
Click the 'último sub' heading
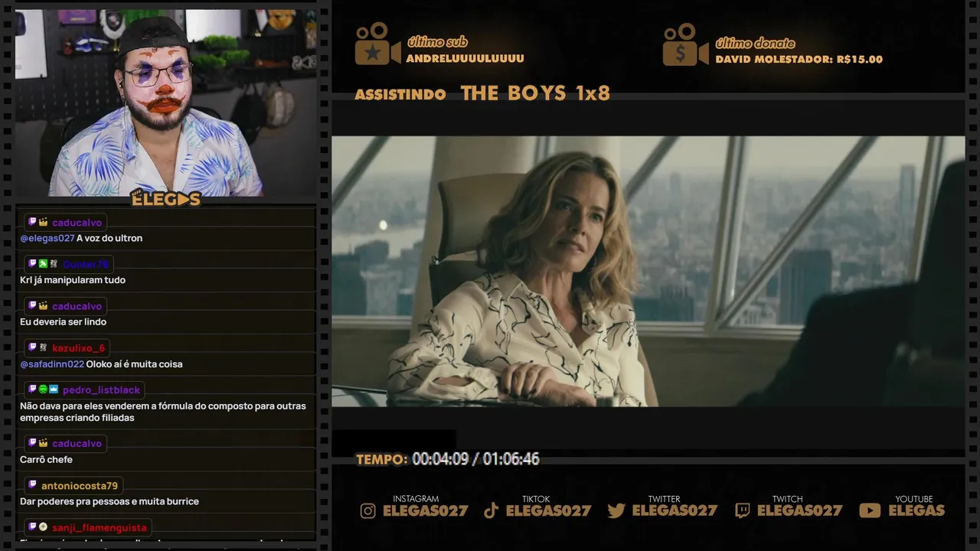point(437,42)
